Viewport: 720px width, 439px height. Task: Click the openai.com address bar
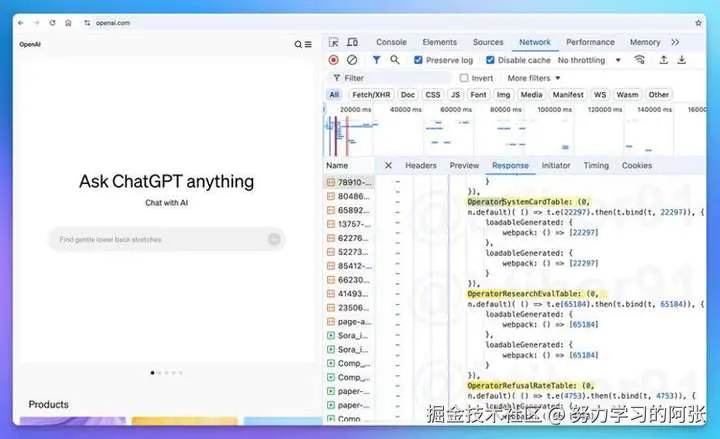[113, 23]
